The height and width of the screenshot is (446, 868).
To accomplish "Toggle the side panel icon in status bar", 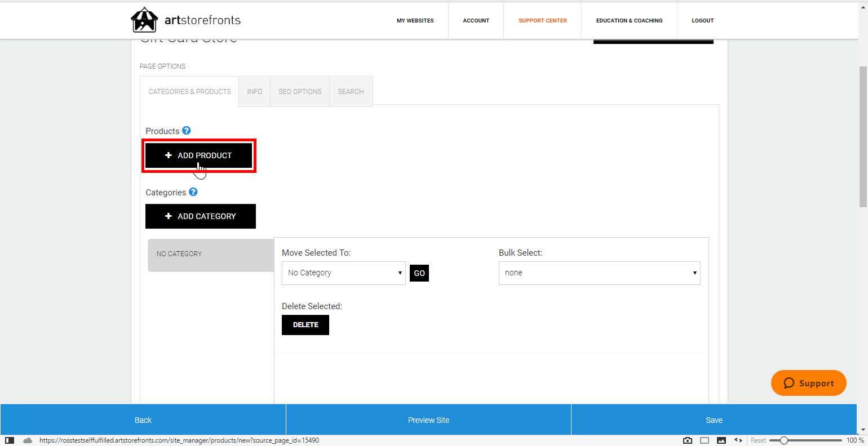I will pos(10,440).
